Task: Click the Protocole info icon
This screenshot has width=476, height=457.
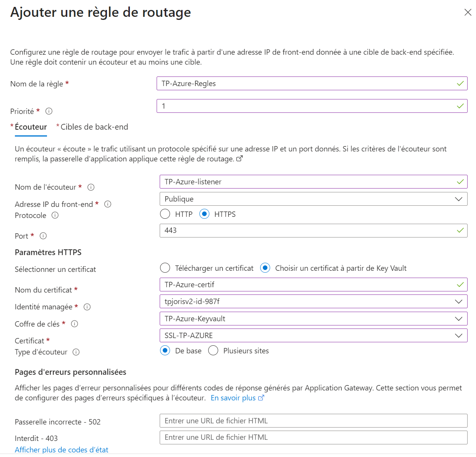Action: 55,215
